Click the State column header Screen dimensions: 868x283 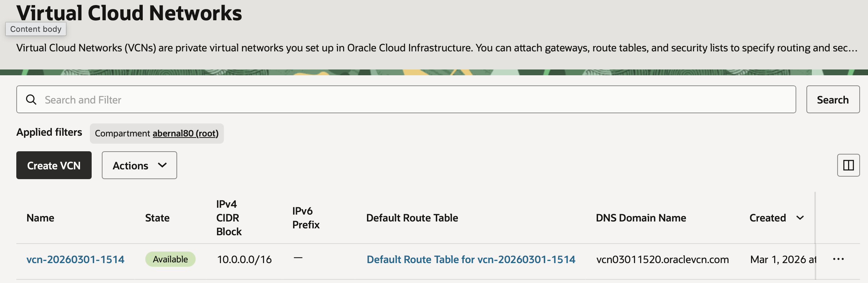pyautogui.click(x=157, y=218)
